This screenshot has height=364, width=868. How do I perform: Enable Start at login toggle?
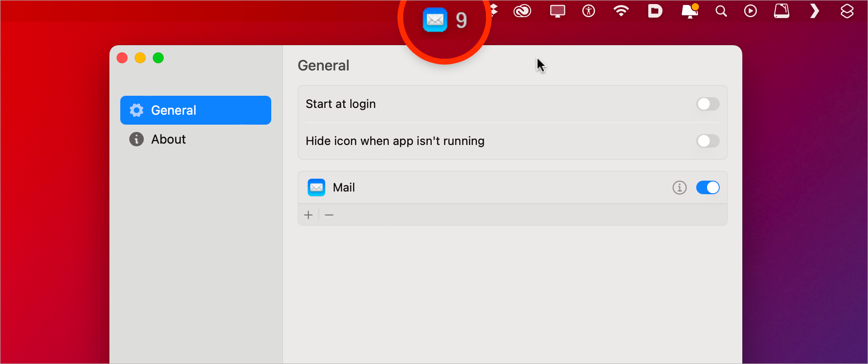pos(708,104)
